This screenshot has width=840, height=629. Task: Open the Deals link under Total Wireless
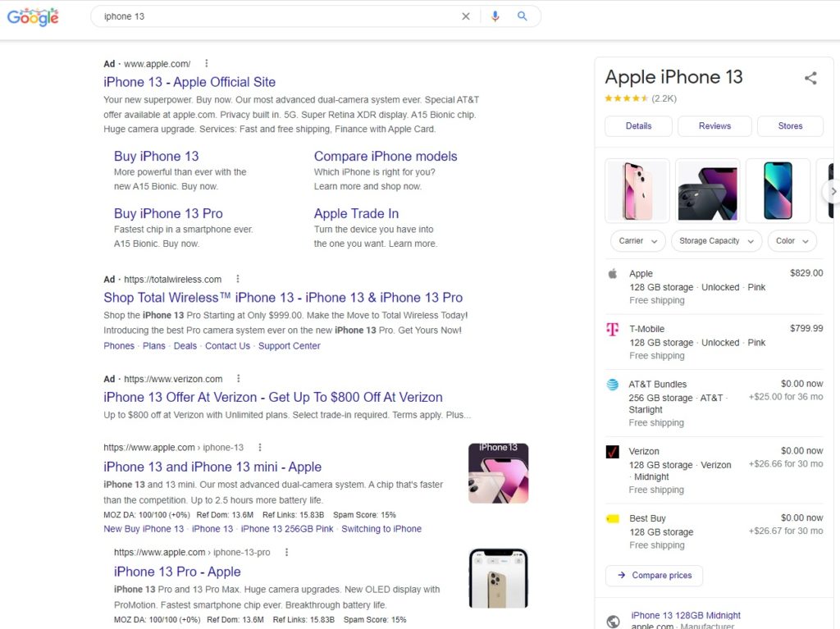(185, 346)
